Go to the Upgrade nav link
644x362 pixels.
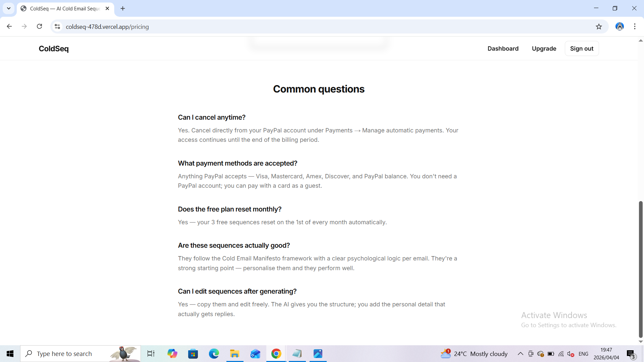pyautogui.click(x=544, y=49)
